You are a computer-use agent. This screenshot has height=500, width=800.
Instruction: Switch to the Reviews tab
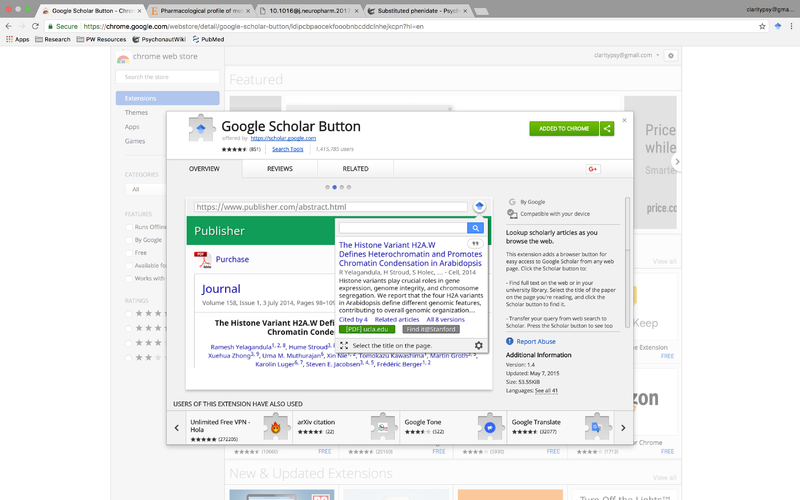coord(280,169)
